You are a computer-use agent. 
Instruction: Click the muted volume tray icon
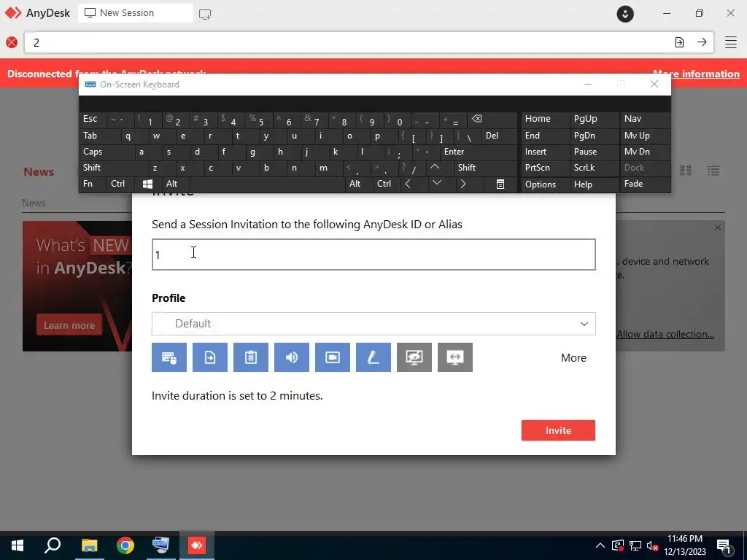[652, 545]
